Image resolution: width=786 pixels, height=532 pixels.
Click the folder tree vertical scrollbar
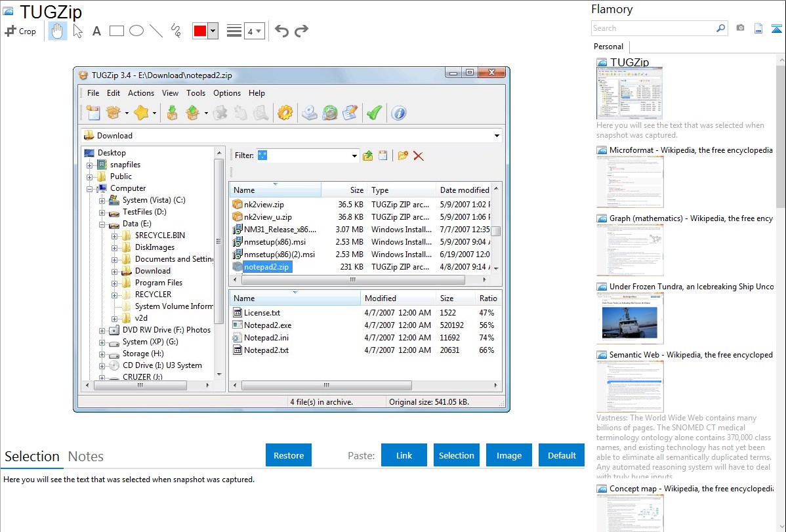pyautogui.click(x=218, y=241)
